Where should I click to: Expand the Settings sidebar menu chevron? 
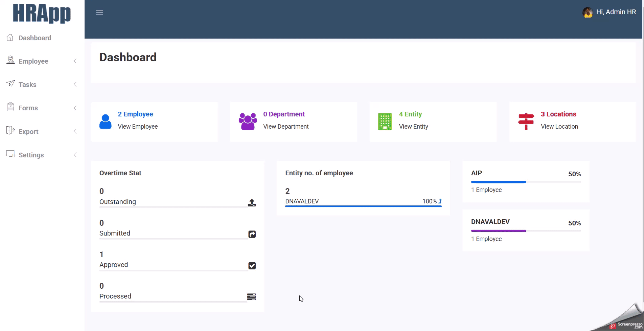tap(75, 155)
